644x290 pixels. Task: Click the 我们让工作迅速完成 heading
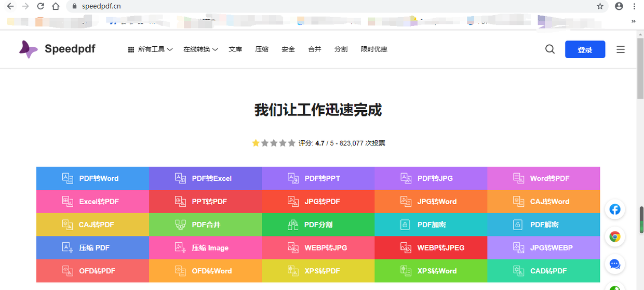(x=318, y=110)
